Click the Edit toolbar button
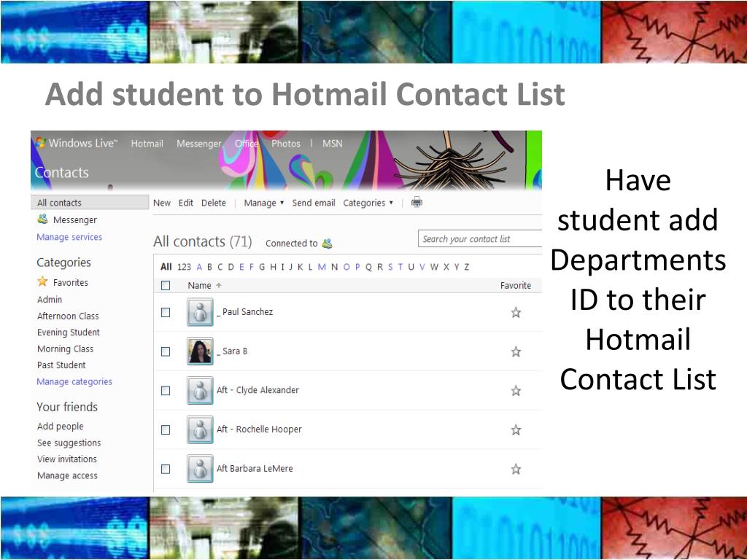Image resolution: width=747 pixels, height=560 pixels. [x=186, y=203]
